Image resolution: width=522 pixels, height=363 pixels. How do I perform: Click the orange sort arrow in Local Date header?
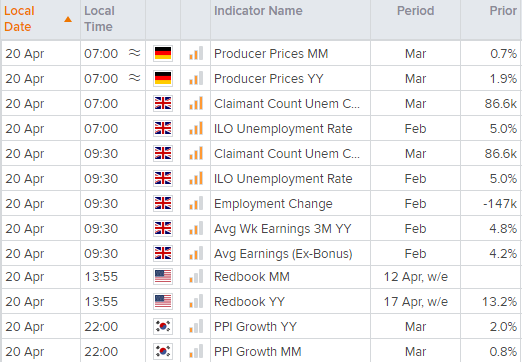tap(68, 19)
